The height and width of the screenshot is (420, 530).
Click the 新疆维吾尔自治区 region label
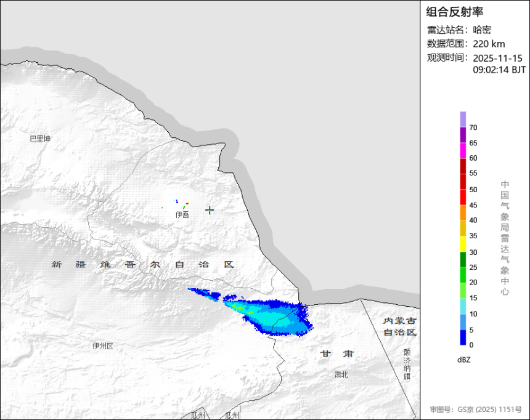point(142,265)
